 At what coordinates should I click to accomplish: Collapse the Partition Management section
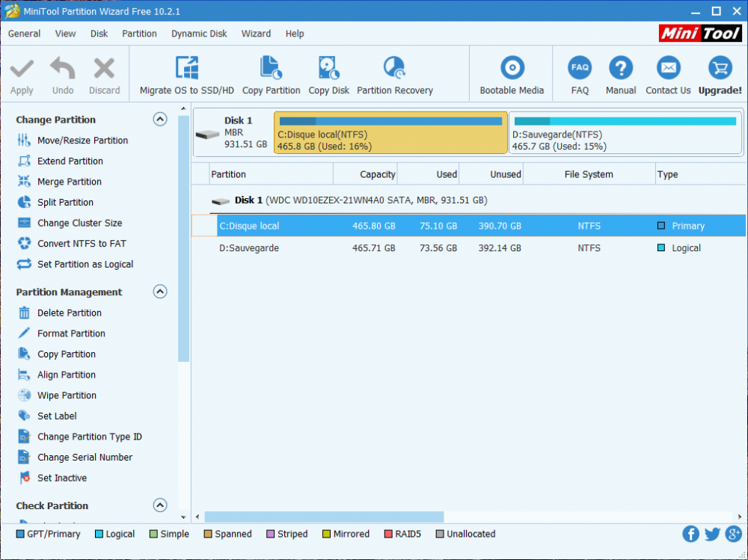point(160,292)
